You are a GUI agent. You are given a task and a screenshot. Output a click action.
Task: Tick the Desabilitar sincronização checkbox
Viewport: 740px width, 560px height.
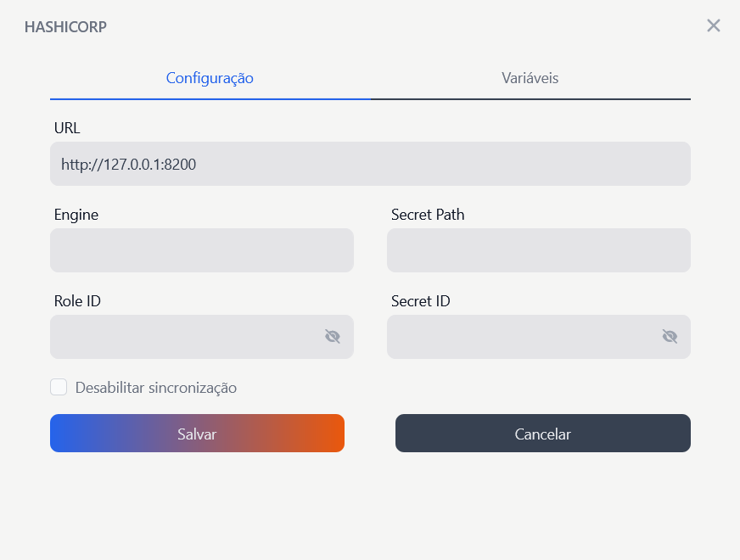click(59, 388)
